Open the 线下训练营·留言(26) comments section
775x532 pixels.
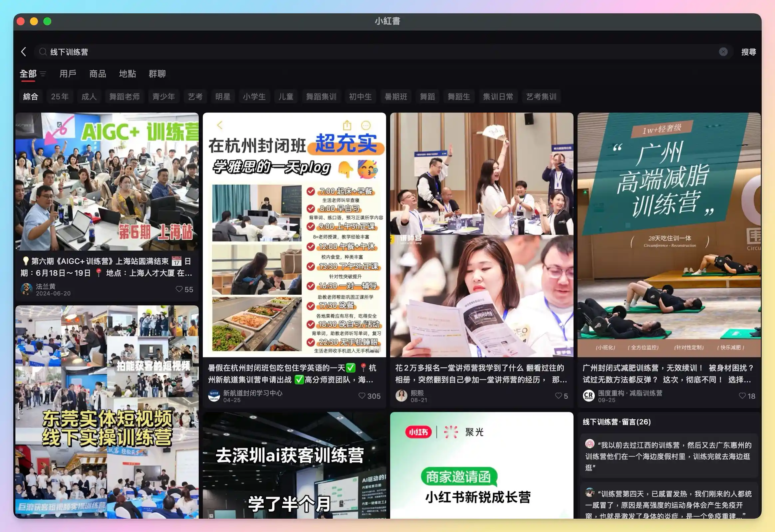(617, 422)
